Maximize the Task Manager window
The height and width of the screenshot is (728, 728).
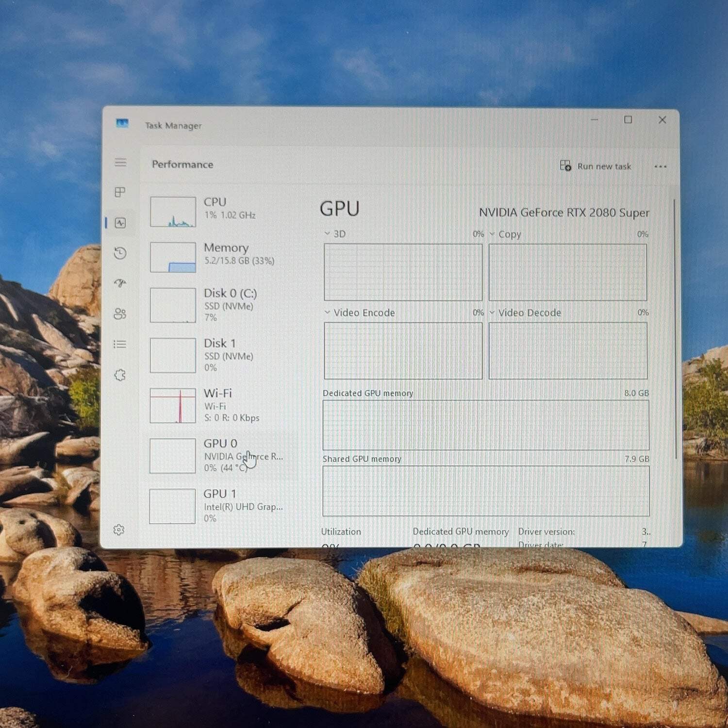click(628, 120)
